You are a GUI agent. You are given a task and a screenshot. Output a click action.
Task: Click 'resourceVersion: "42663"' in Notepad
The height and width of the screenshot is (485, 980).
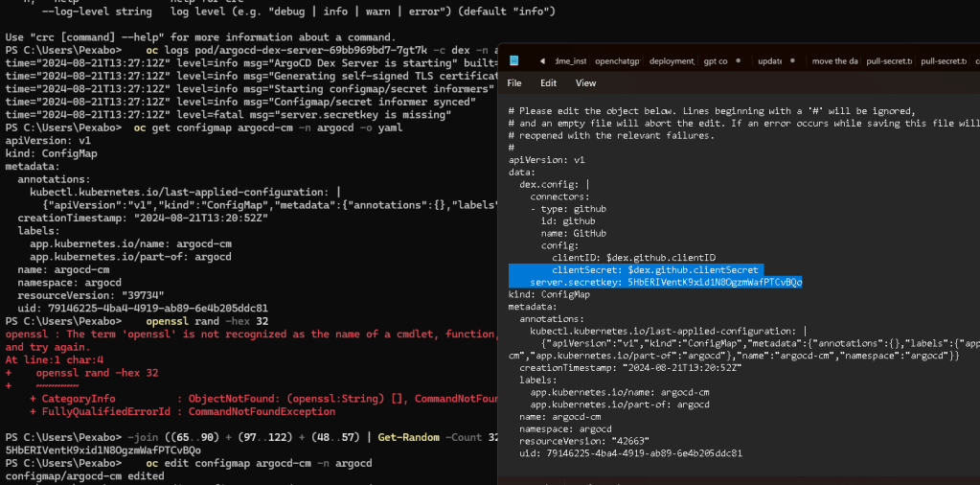[x=584, y=441]
